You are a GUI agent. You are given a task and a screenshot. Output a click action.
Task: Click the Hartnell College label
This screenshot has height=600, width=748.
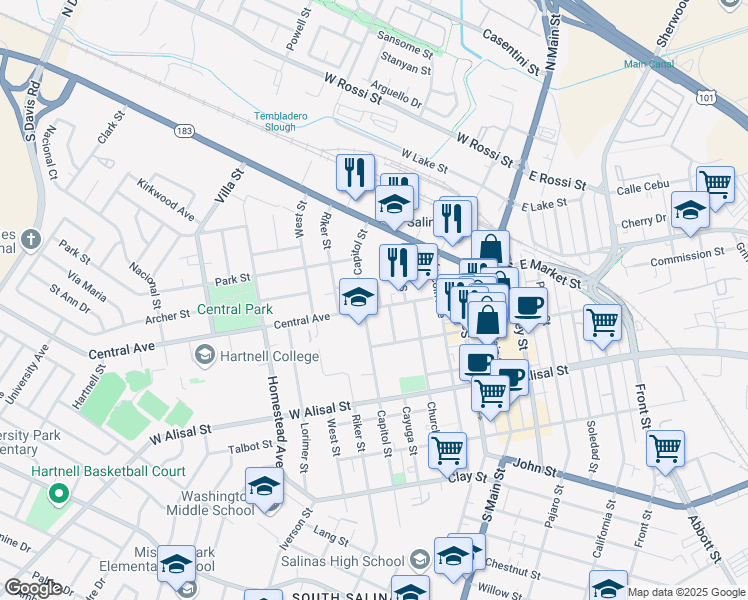[270, 356]
